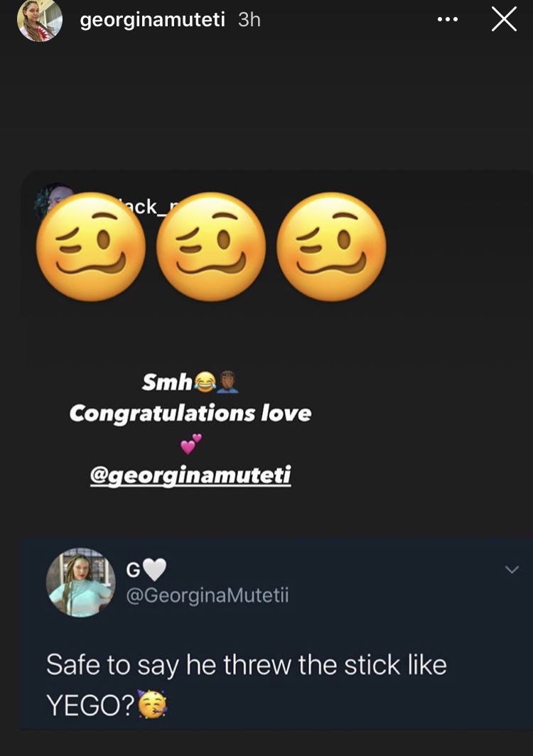Tap the @GeorginaMutetii Twitter handle
The width and height of the screenshot is (533, 756).
click(208, 595)
